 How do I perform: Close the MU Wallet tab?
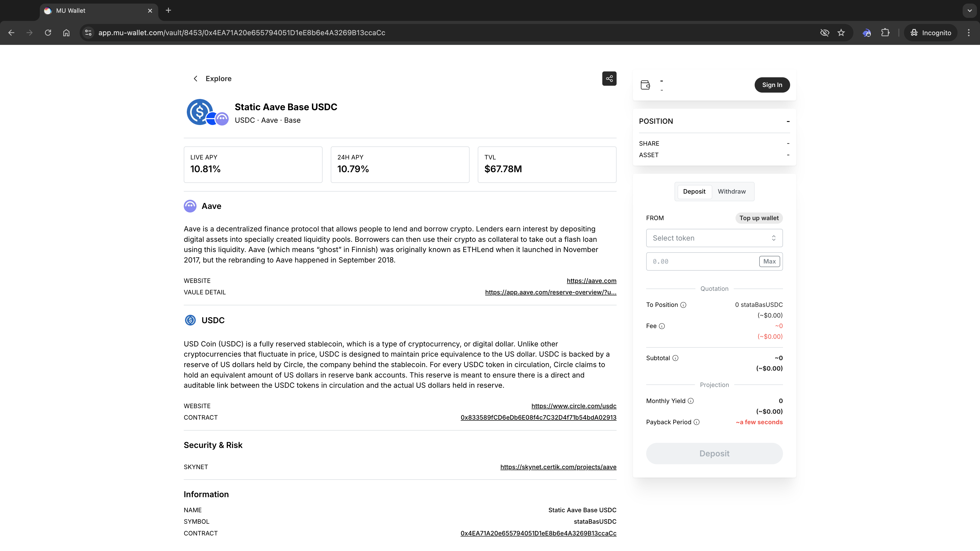150,11
